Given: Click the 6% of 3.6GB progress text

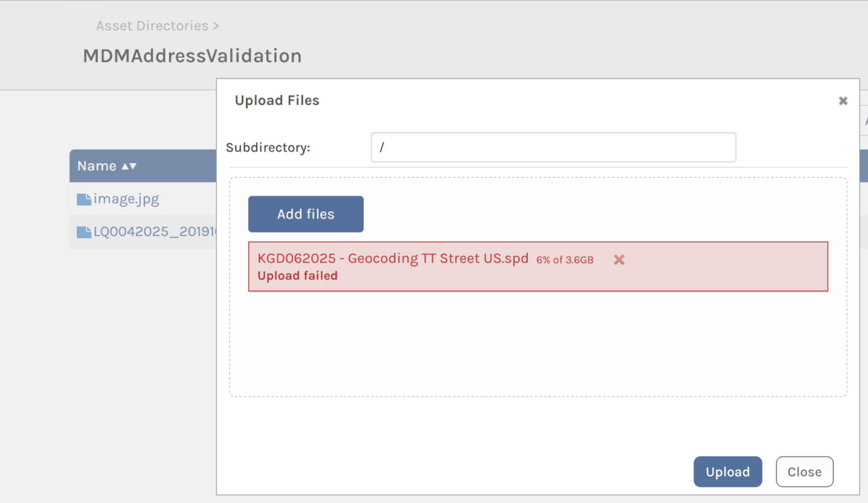Looking at the screenshot, I should coord(564,260).
